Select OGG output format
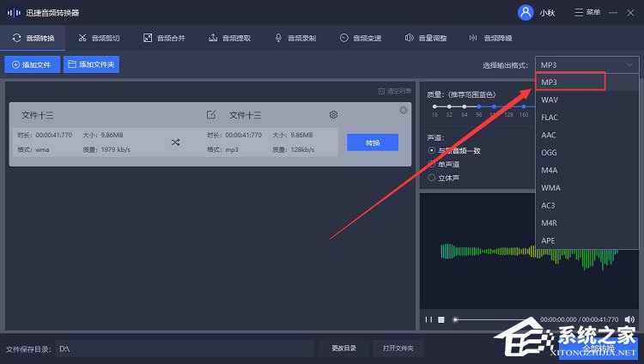 tap(587, 153)
